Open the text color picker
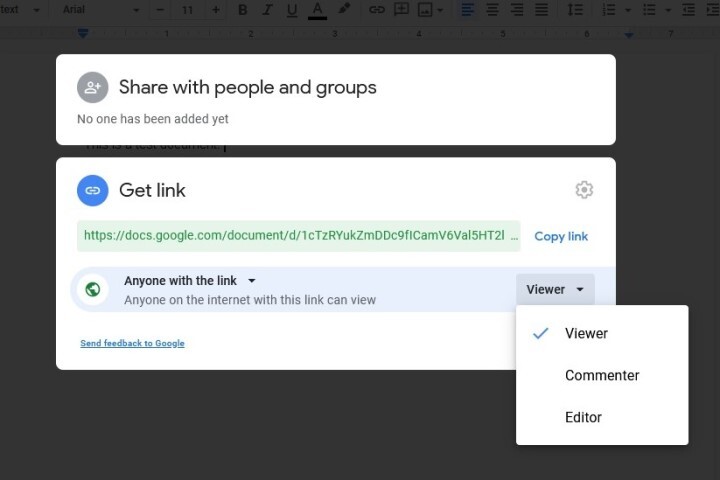Image resolution: width=720 pixels, height=480 pixels. 317,10
